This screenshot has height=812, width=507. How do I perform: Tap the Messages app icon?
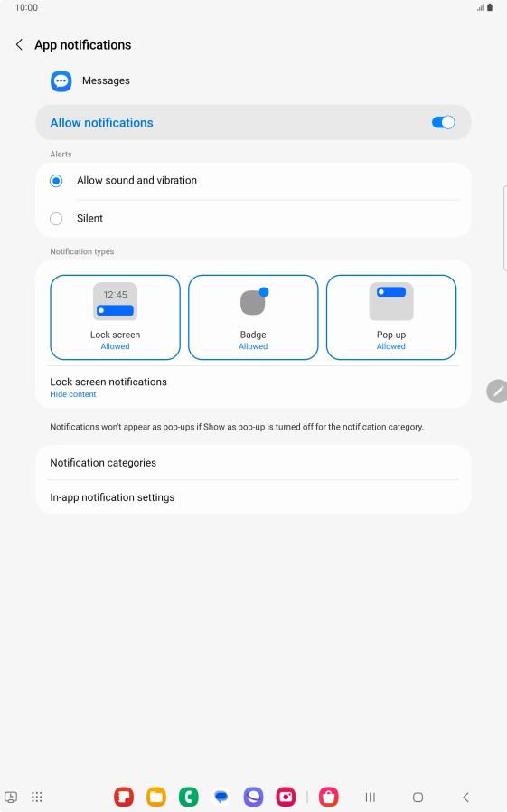click(x=61, y=80)
